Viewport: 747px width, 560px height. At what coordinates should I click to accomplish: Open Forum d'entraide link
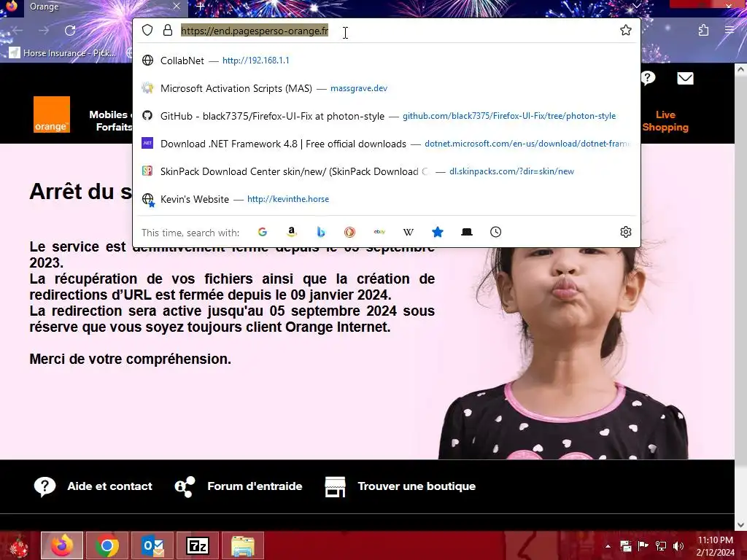(x=239, y=486)
